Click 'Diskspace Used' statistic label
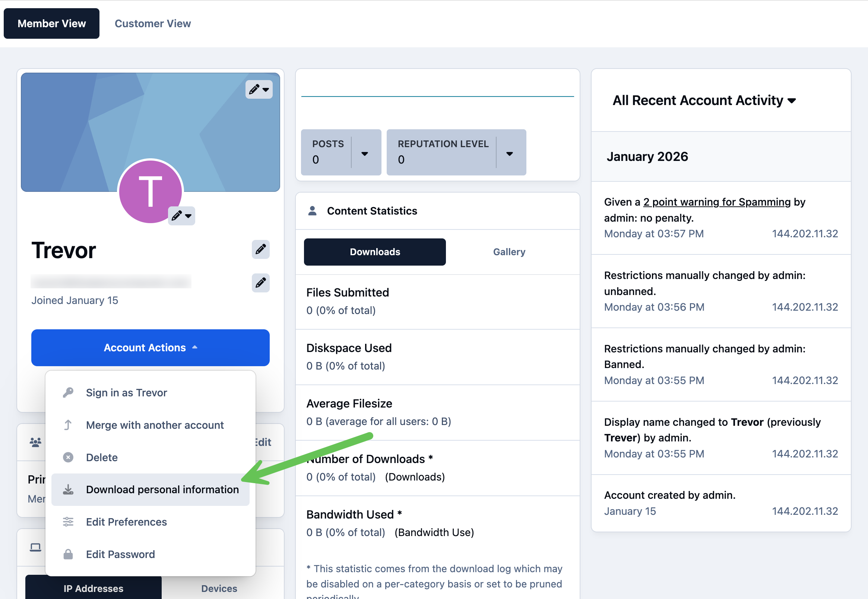The height and width of the screenshot is (599, 868). coord(349,348)
